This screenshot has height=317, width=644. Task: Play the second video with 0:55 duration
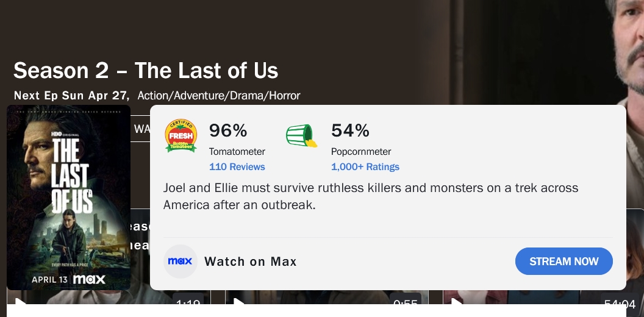coord(238,302)
